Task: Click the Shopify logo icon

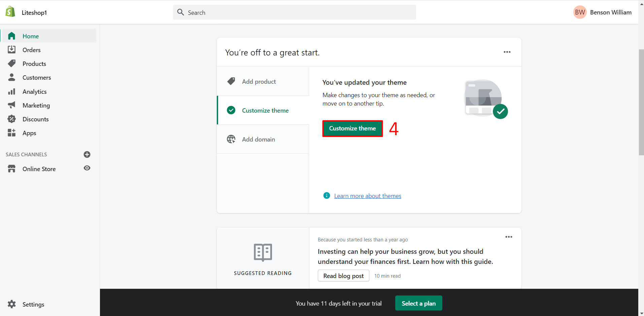Action: point(10,12)
